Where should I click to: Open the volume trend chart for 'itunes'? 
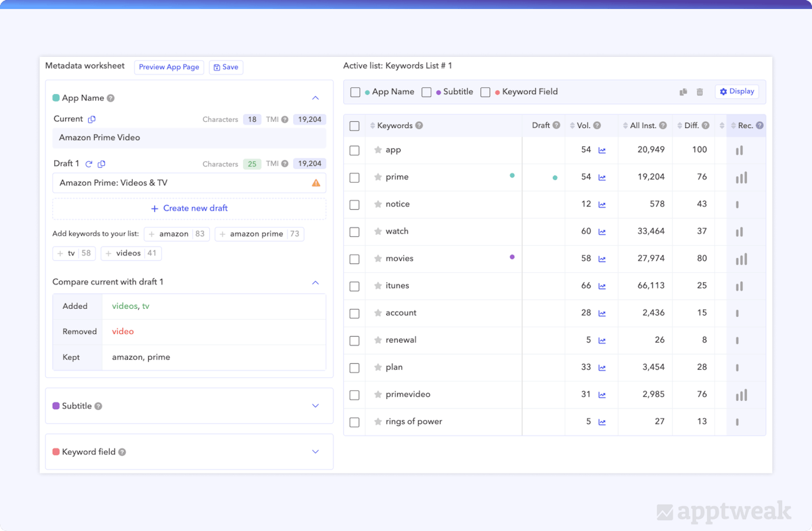point(602,286)
